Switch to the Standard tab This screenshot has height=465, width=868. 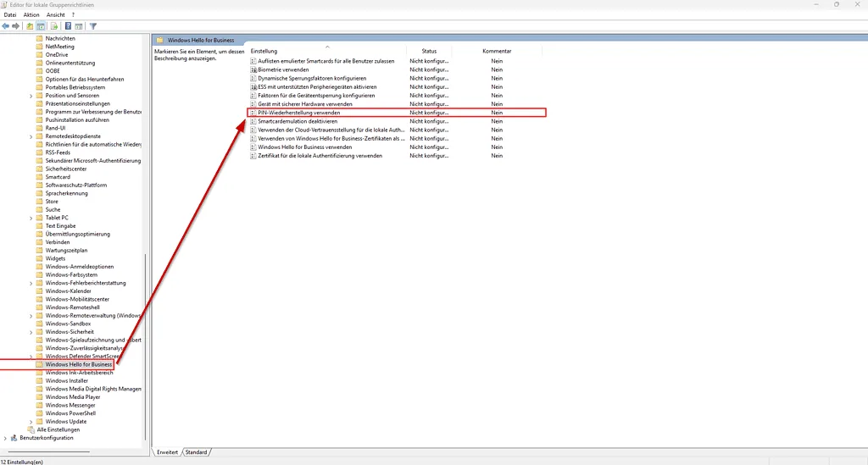pos(196,452)
